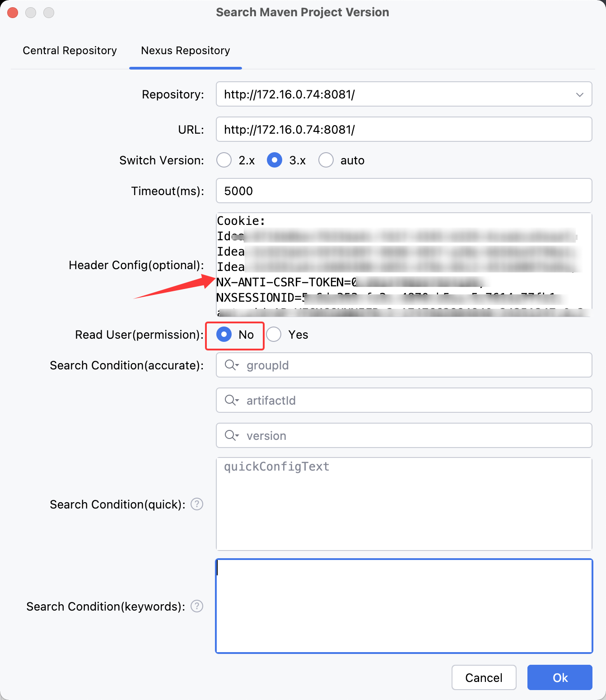
Task: Click the groupId search magnifier icon
Action: pyautogui.click(x=231, y=365)
